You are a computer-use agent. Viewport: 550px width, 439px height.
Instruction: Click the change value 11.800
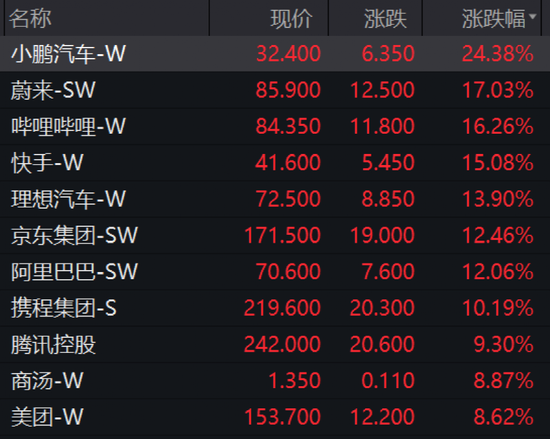[x=383, y=126]
